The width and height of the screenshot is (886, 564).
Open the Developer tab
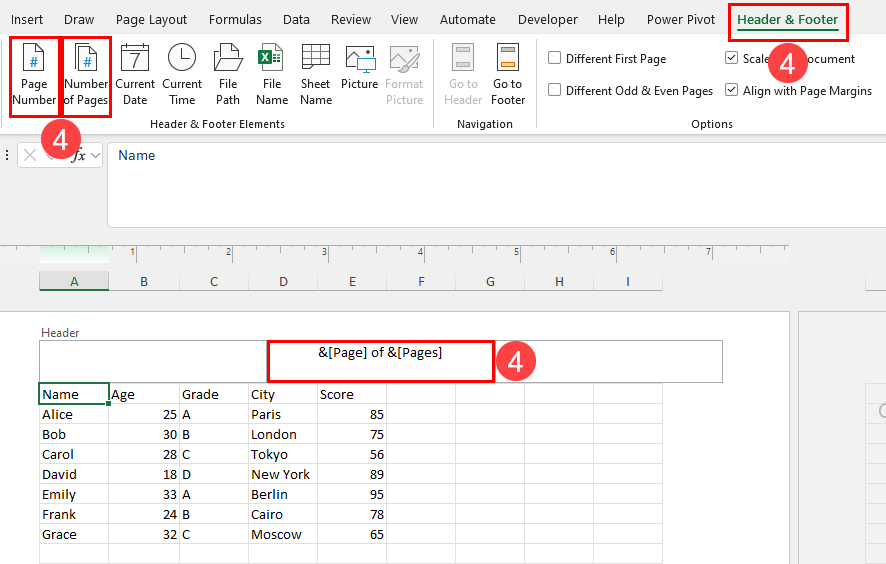click(x=548, y=20)
